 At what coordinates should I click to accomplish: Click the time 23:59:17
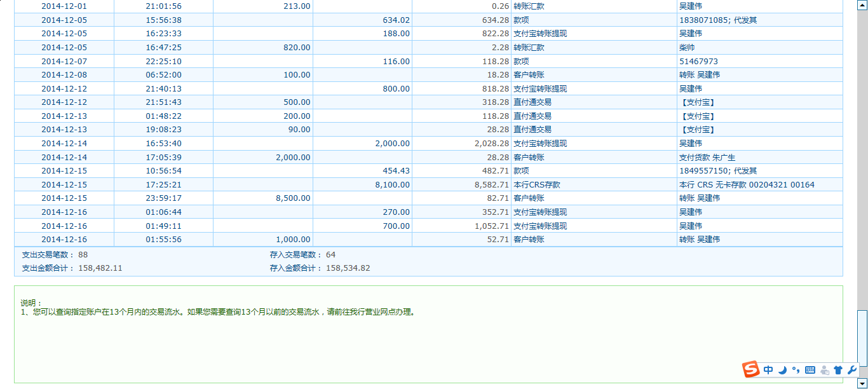click(x=163, y=198)
